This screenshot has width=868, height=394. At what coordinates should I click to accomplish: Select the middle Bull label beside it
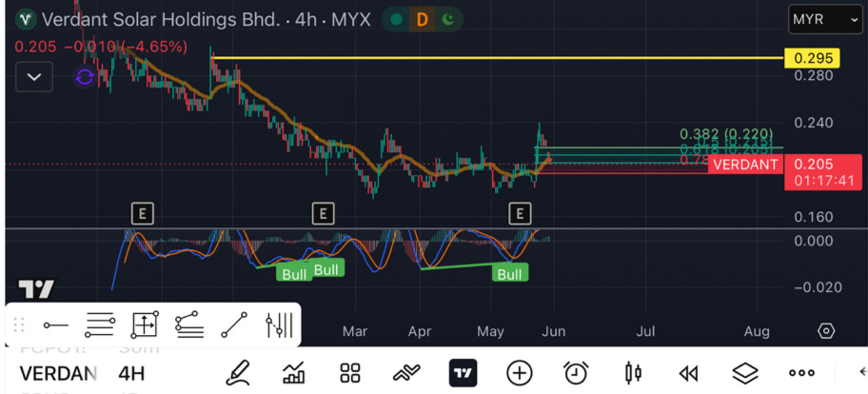(326, 269)
